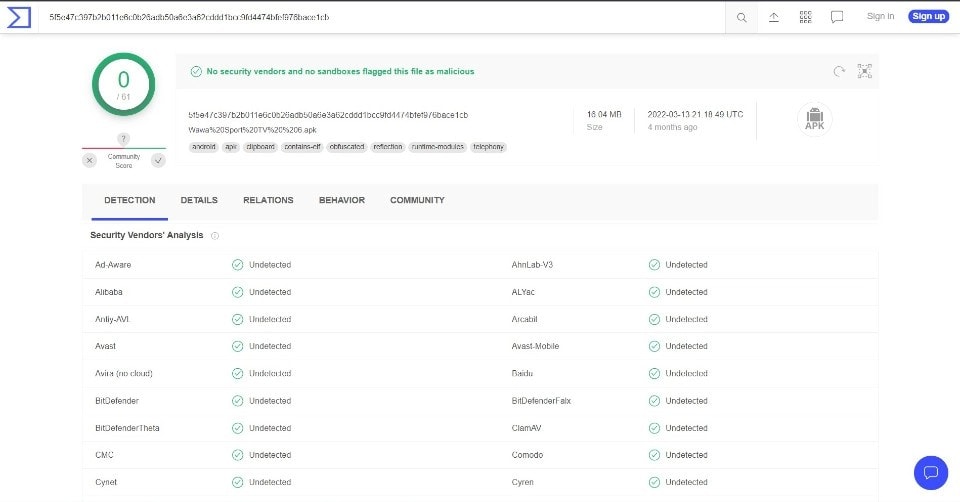This screenshot has height=502, width=960.
Task: Click the android tag
Action: (x=204, y=147)
